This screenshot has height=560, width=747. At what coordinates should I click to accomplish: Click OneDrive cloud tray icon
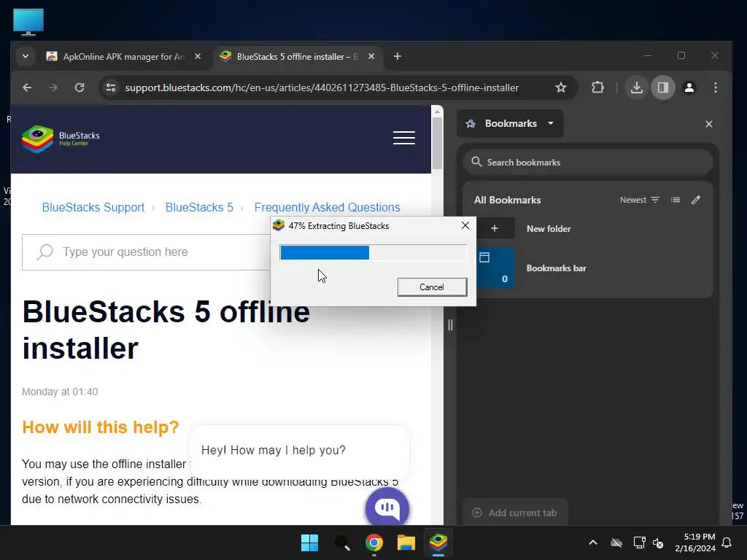[616, 542]
